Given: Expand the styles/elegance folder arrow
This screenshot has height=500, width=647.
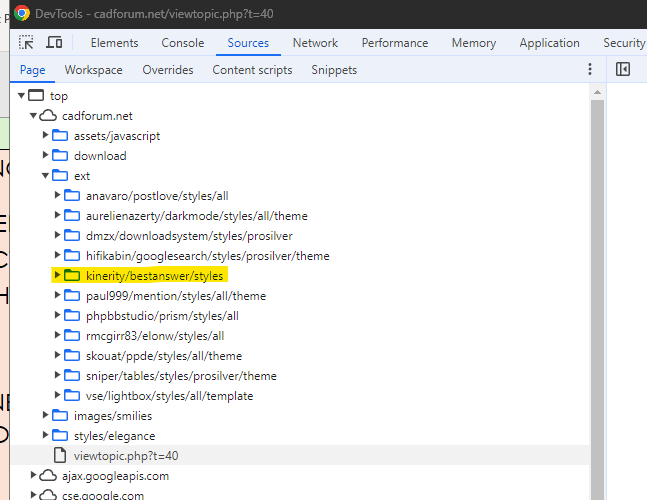Looking at the screenshot, I should 45,435.
